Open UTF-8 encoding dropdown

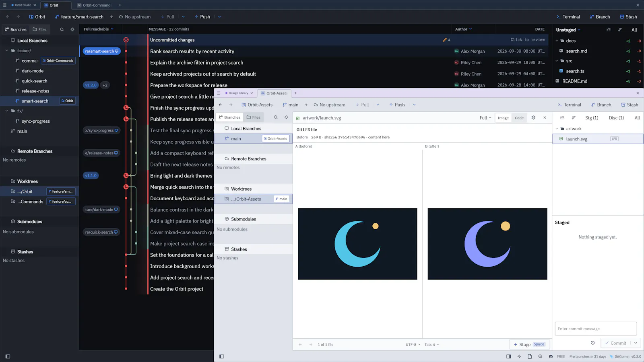pos(413,345)
